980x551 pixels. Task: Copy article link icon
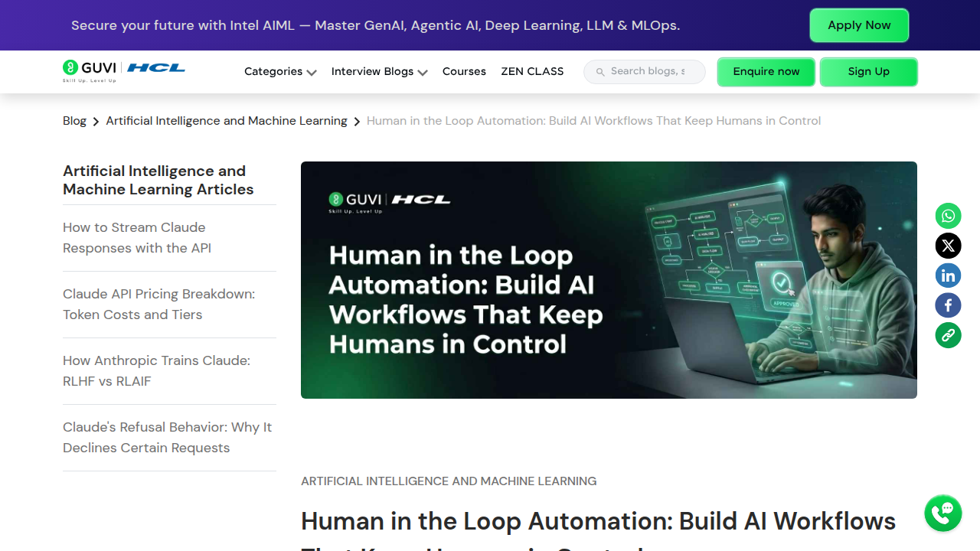[948, 335]
